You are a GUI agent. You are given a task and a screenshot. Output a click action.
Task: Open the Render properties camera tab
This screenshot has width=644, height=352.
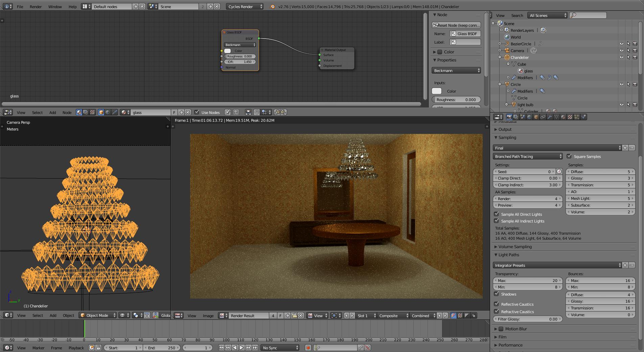click(509, 117)
